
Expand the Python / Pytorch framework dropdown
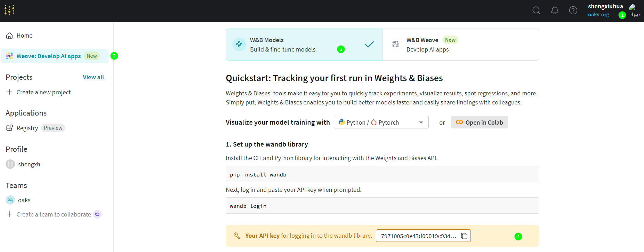click(x=381, y=123)
